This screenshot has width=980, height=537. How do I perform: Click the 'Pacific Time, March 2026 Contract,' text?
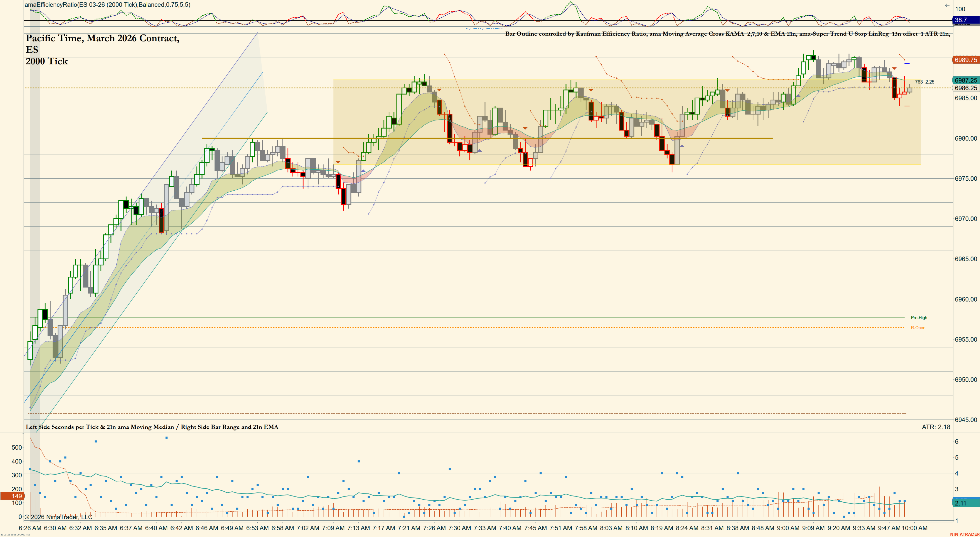(x=103, y=38)
